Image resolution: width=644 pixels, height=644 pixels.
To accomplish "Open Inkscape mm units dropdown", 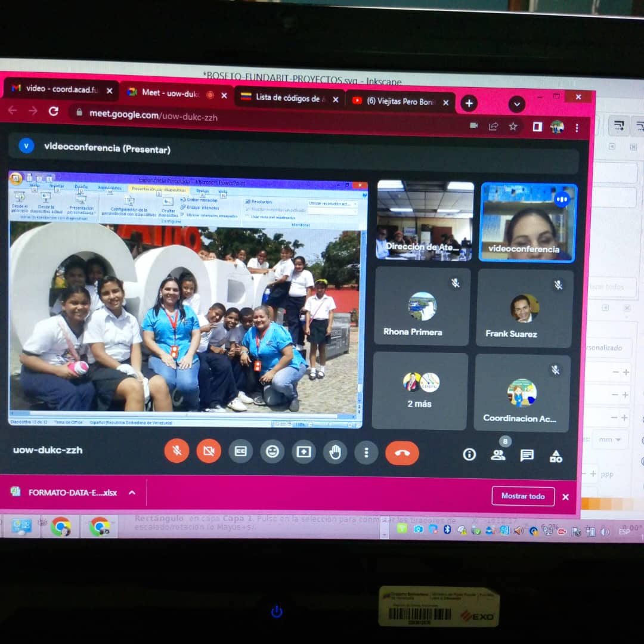I will 609,439.
